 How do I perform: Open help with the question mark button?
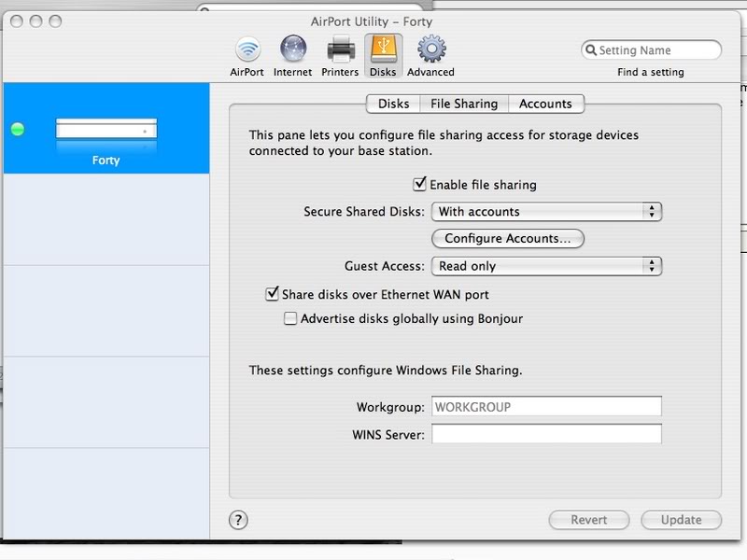(x=238, y=520)
